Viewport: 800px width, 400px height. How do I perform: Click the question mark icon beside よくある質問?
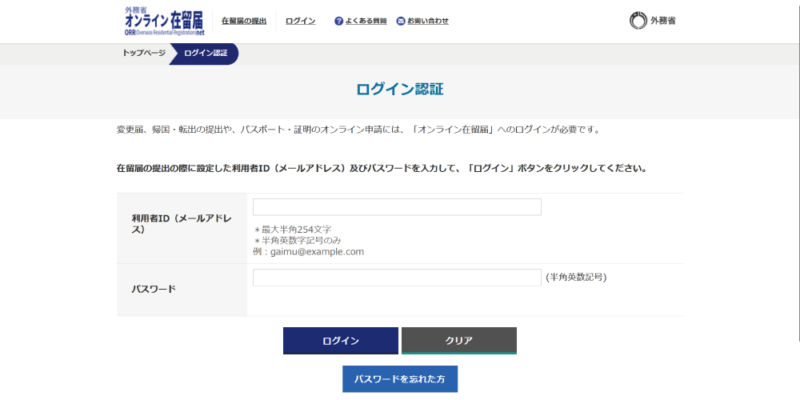click(339, 21)
